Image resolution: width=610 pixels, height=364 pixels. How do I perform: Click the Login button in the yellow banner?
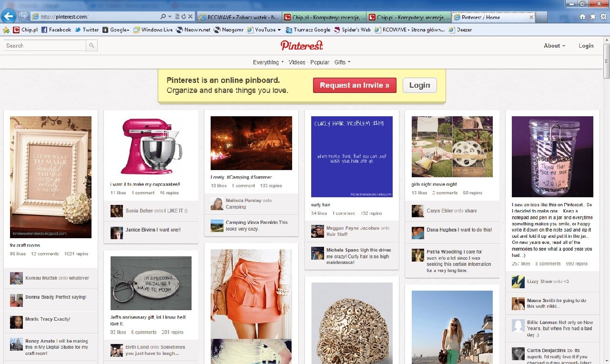tap(419, 85)
